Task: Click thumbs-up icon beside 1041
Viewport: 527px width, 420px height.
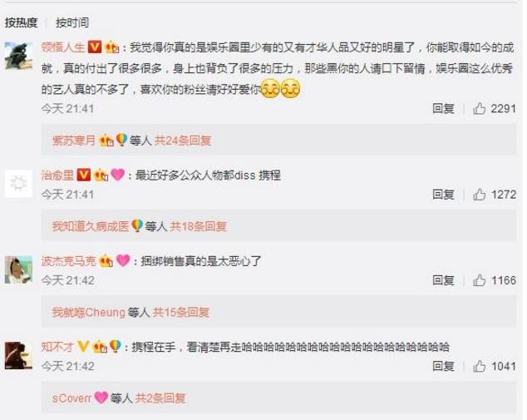Action: click(479, 366)
